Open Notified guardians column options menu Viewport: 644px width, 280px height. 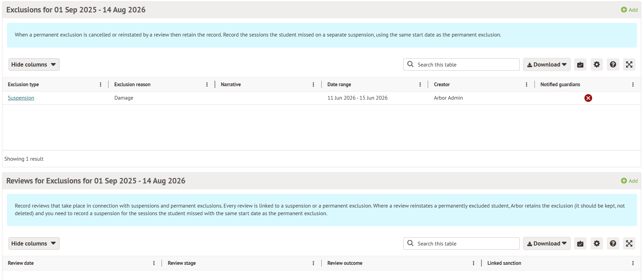coord(633,84)
